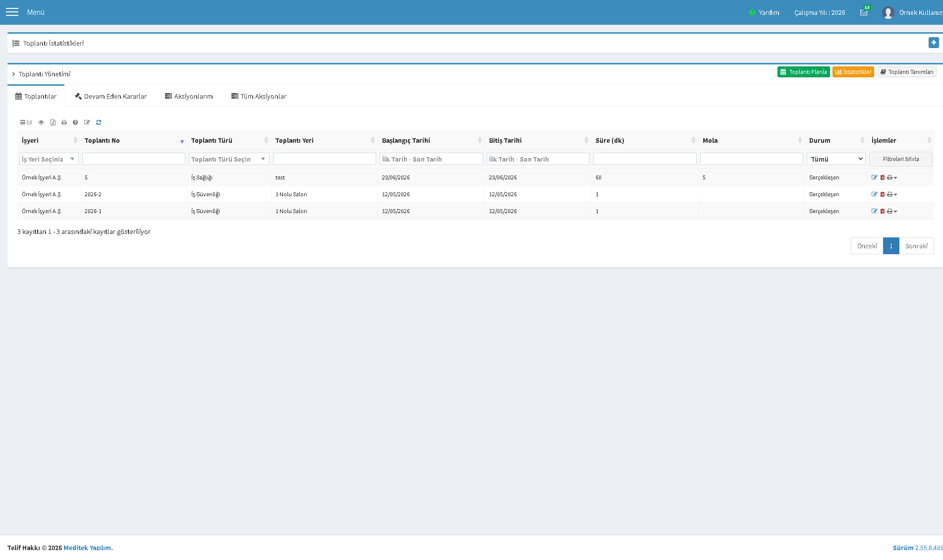The height and width of the screenshot is (560, 943).
Task: Expand the Toplantı Yönetimi chevron
Action: click(x=14, y=74)
